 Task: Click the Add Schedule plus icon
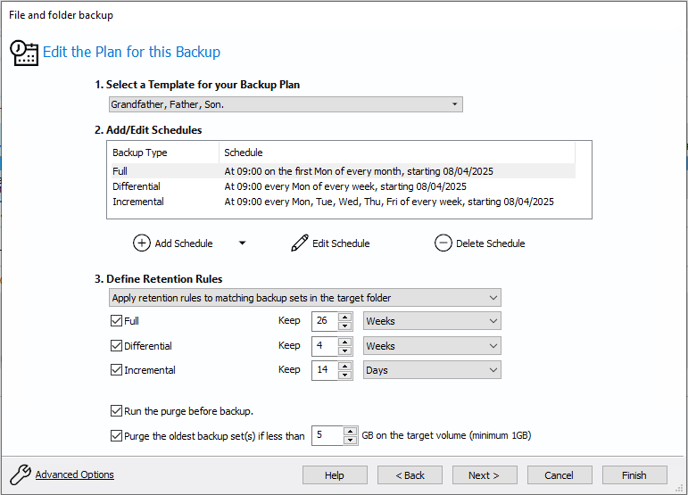[x=141, y=243]
